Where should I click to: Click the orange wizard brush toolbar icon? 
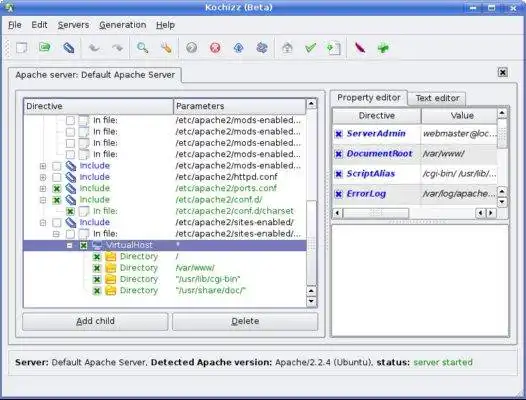point(166,48)
